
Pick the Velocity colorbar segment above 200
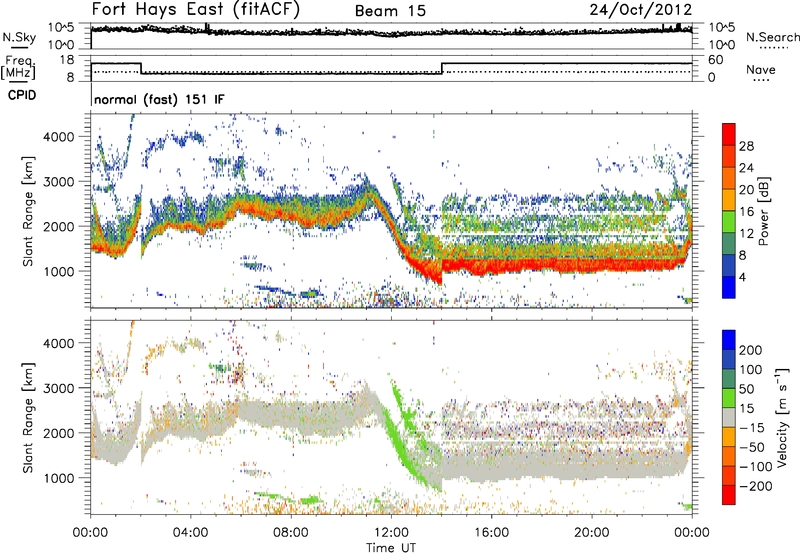(x=729, y=340)
